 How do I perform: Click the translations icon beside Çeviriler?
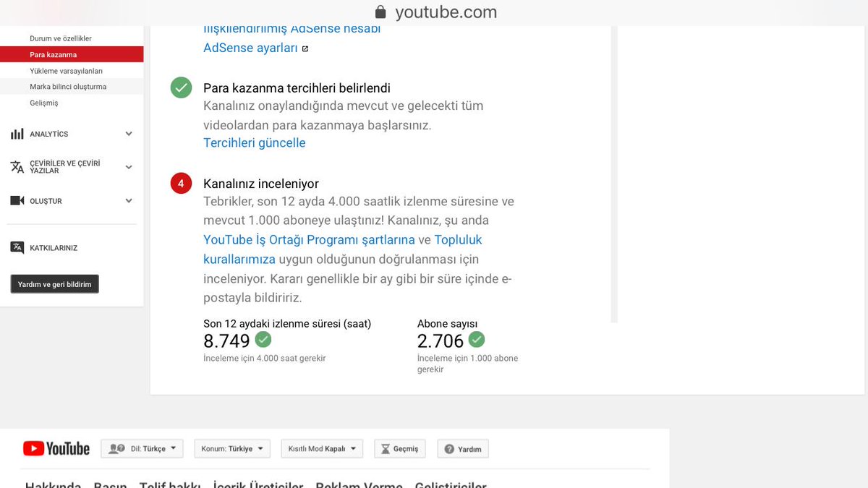(17, 167)
